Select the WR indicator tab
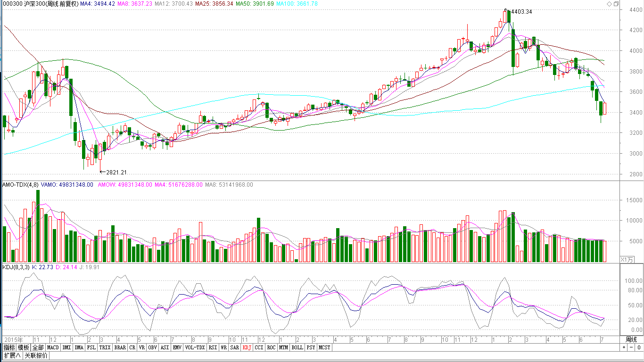This screenshot has height=362, width=644. click(224, 347)
